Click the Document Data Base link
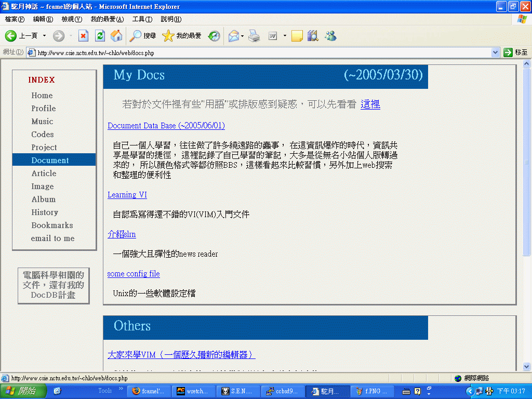This screenshot has height=399, width=532. click(166, 126)
